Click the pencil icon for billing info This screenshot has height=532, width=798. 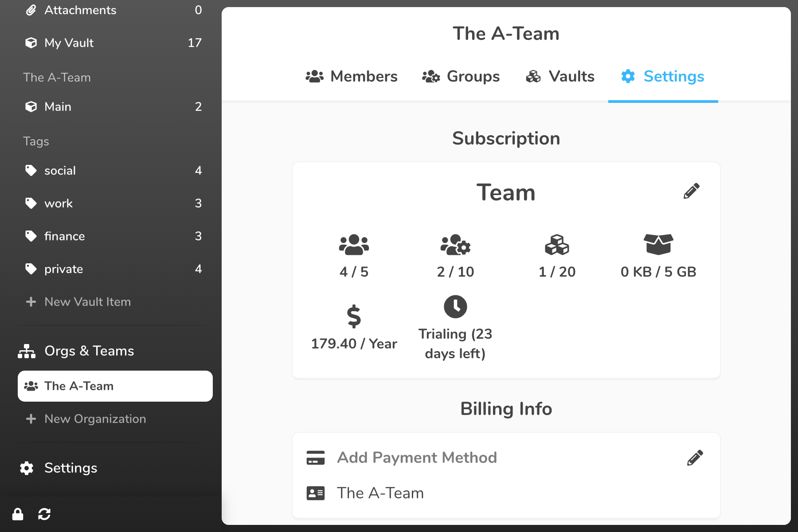tap(695, 458)
